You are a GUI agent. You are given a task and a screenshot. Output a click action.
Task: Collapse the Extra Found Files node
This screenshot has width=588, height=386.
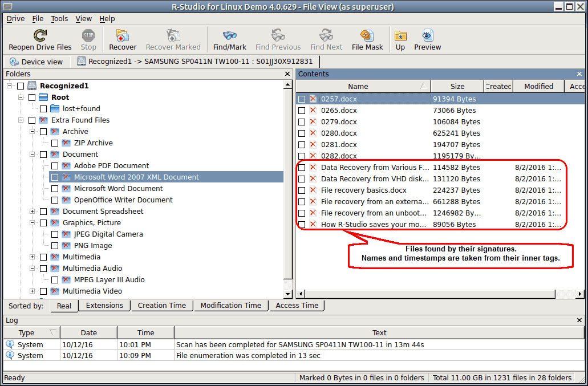(21, 120)
